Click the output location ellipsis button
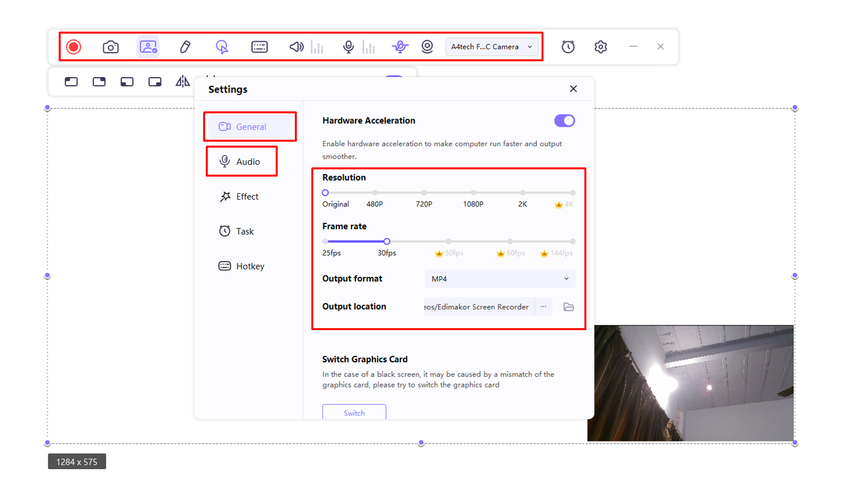868x485 pixels. click(x=543, y=307)
